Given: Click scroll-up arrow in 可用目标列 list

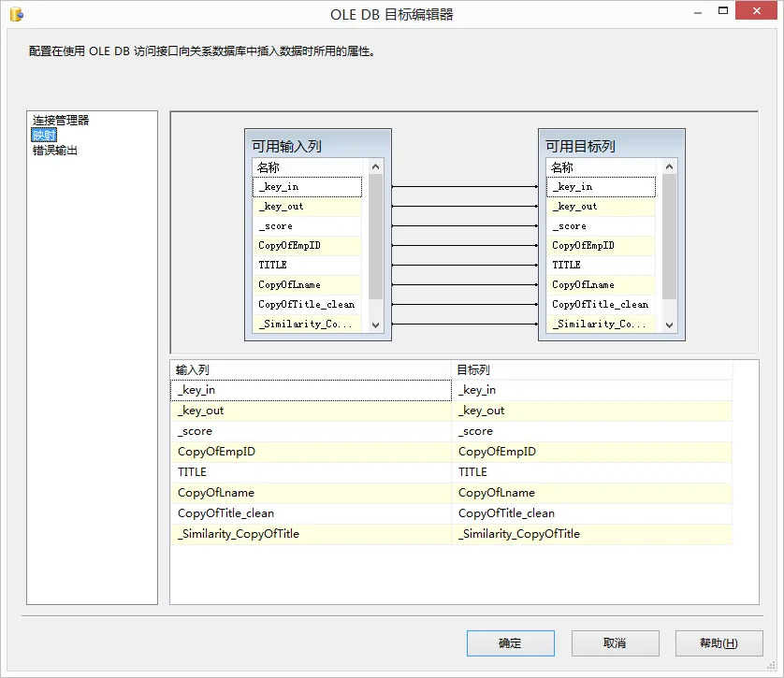Looking at the screenshot, I should pos(670,167).
